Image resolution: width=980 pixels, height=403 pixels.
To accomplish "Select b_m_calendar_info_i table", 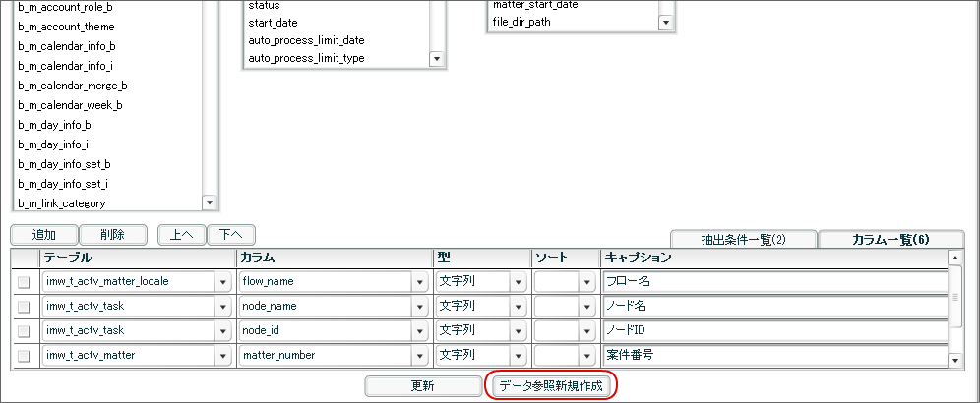I will coord(66,66).
